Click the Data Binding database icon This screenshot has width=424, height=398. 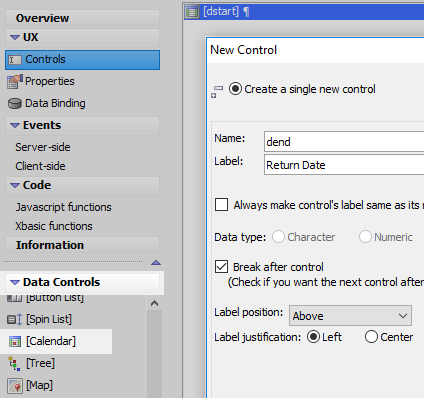[x=15, y=104]
